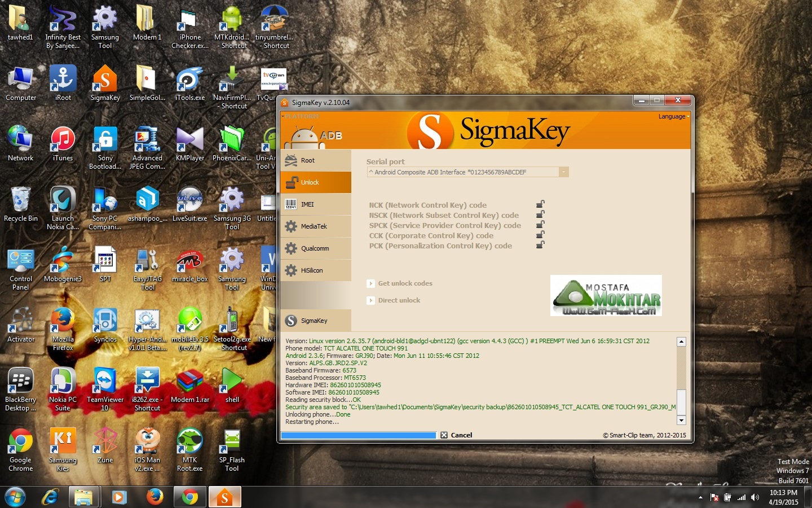The image size is (812, 508).
Task: Open the Language dropdown
Action: (673, 116)
